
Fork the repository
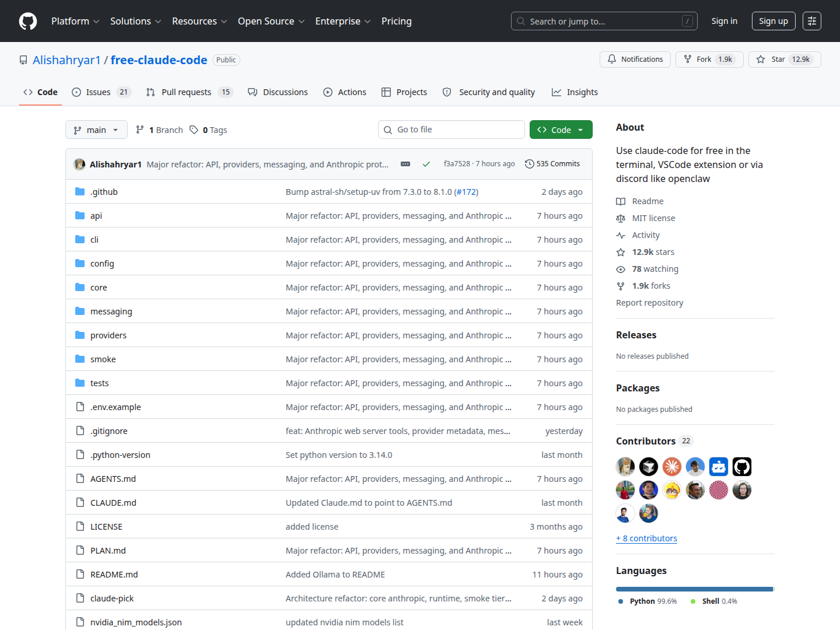click(709, 60)
